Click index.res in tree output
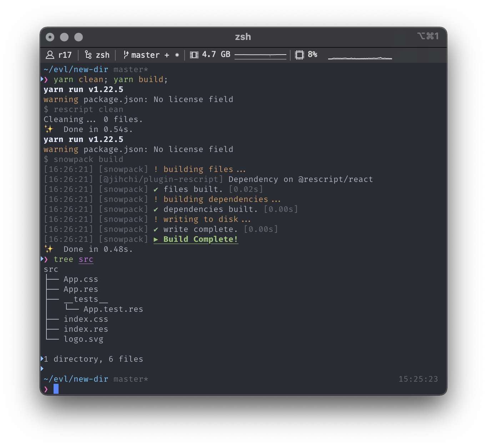487x448 pixels. (x=86, y=329)
